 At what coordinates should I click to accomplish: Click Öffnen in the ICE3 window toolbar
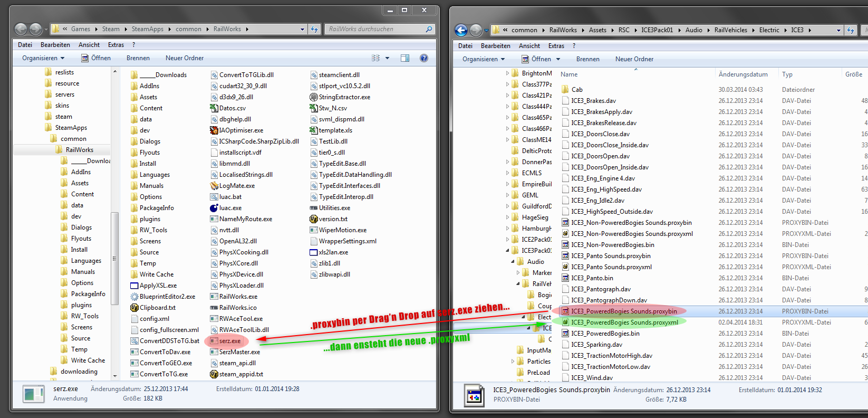[536, 59]
